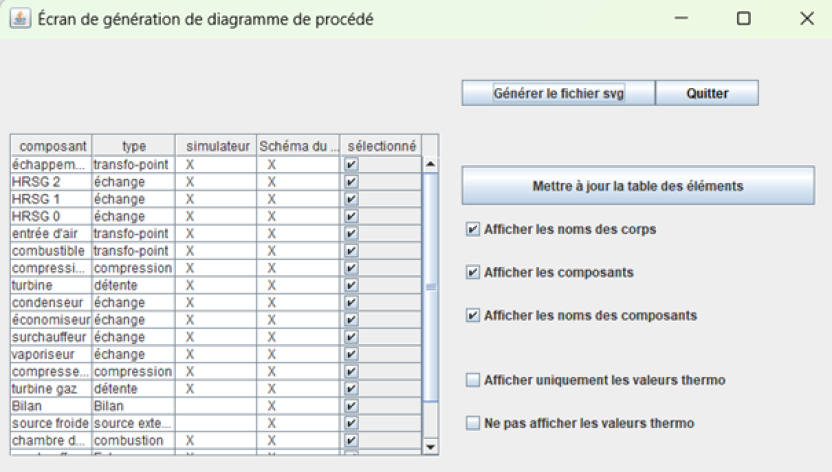Click the table scrollbar up arrow
Image resolution: width=832 pixels, height=472 pixels.
[x=431, y=164]
